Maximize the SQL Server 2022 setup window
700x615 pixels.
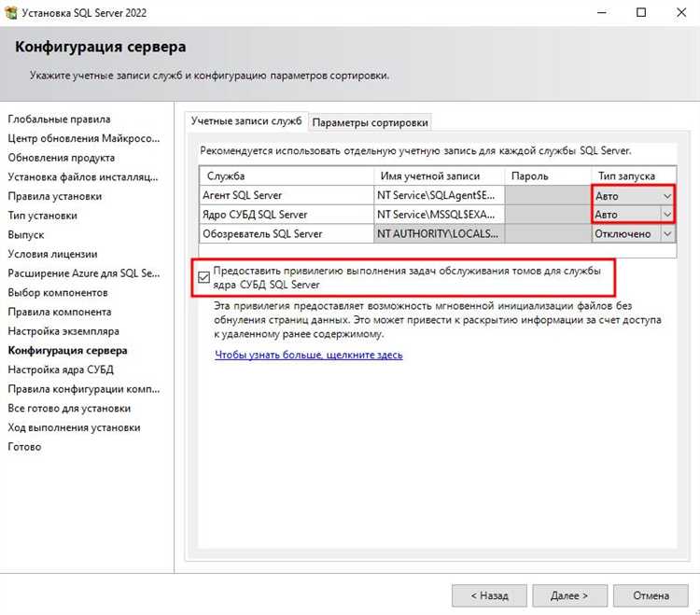641,12
